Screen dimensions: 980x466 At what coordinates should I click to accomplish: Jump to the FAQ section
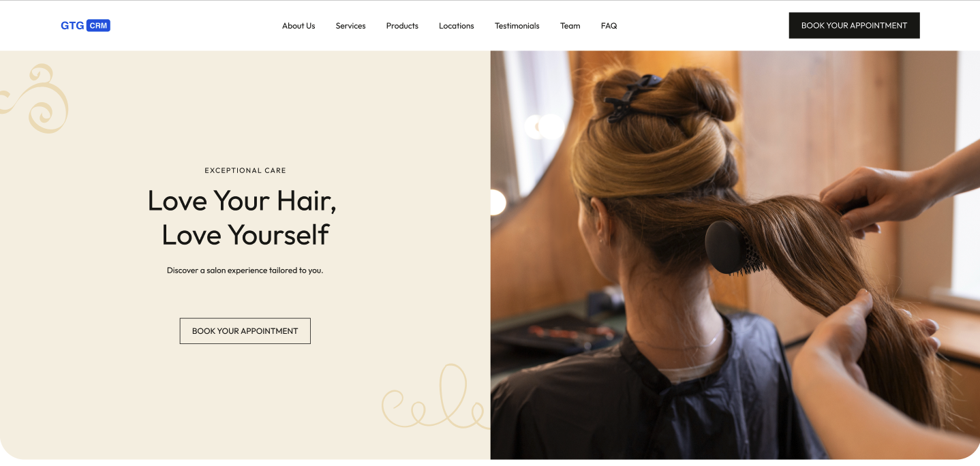(609, 26)
